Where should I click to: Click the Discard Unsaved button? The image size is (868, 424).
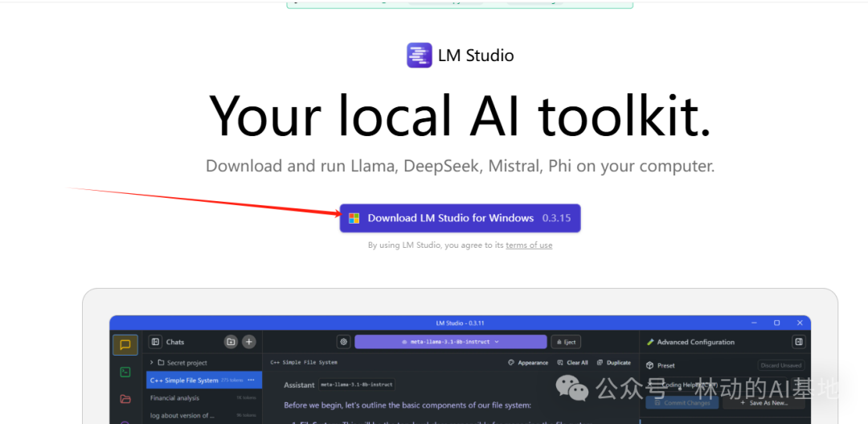780,365
